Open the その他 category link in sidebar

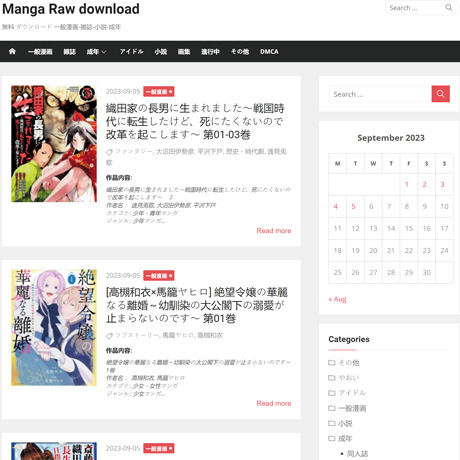coord(349,363)
